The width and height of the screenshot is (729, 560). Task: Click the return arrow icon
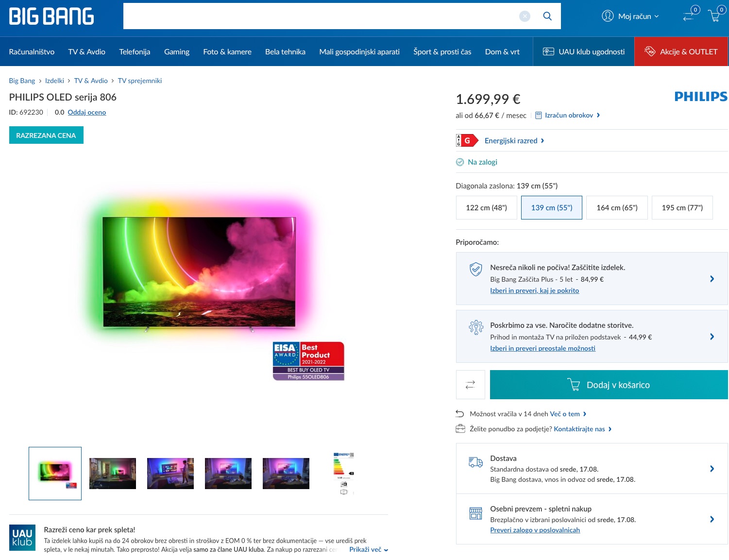(460, 414)
